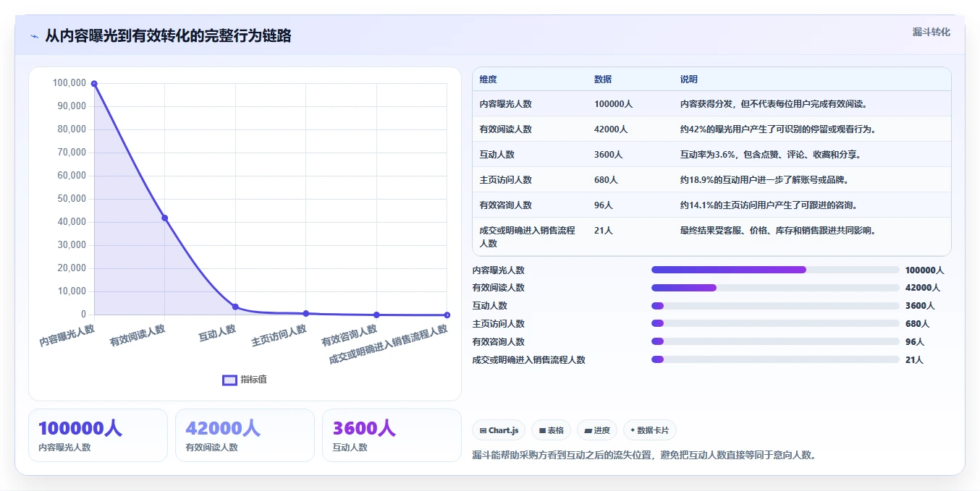Open the 3600人 互动人数 card
Viewport: 980px width, 491px height.
[392, 435]
